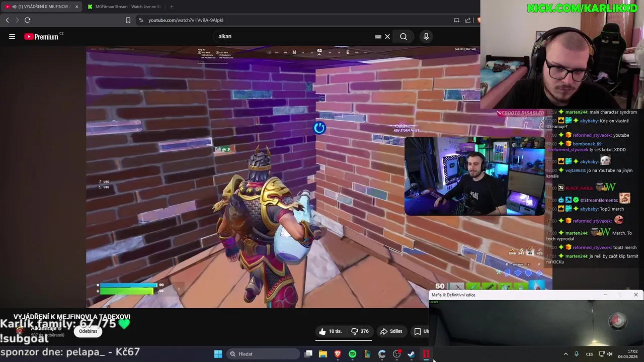Open the Windows Start menu

tap(218, 354)
